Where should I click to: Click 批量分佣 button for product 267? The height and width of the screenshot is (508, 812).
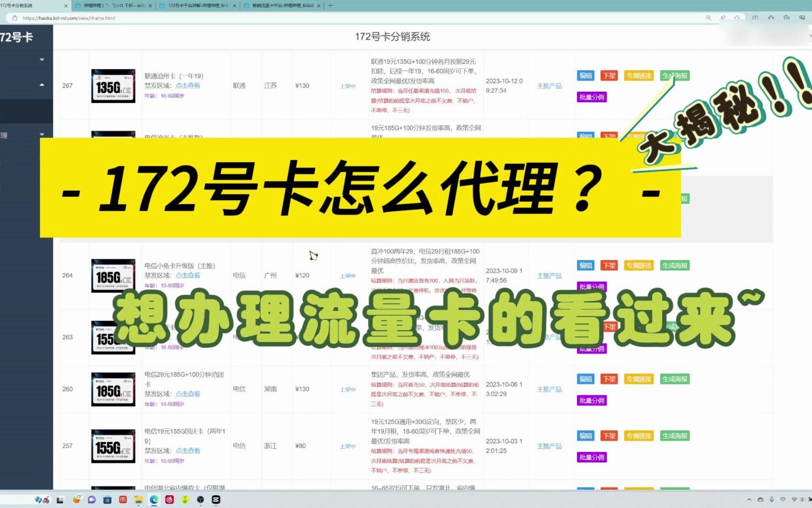(x=592, y=97)
